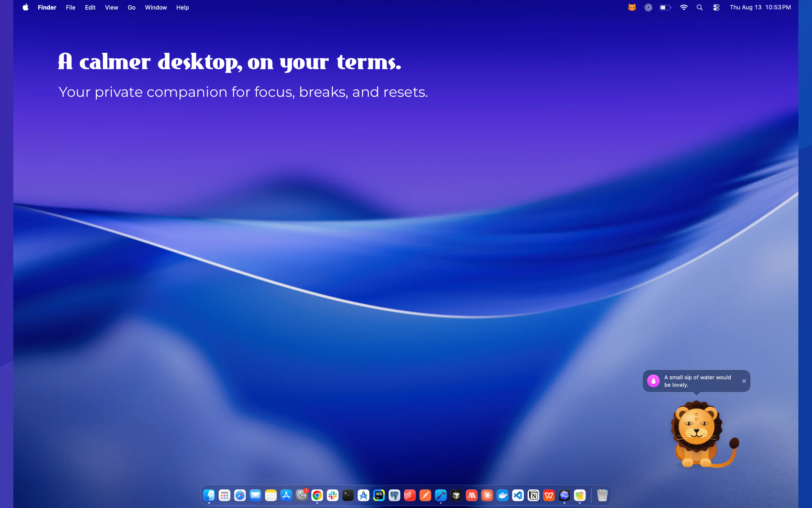Open Slack from the Dock
This screenshot has height=508, width=812.
(x=332, y=495)
